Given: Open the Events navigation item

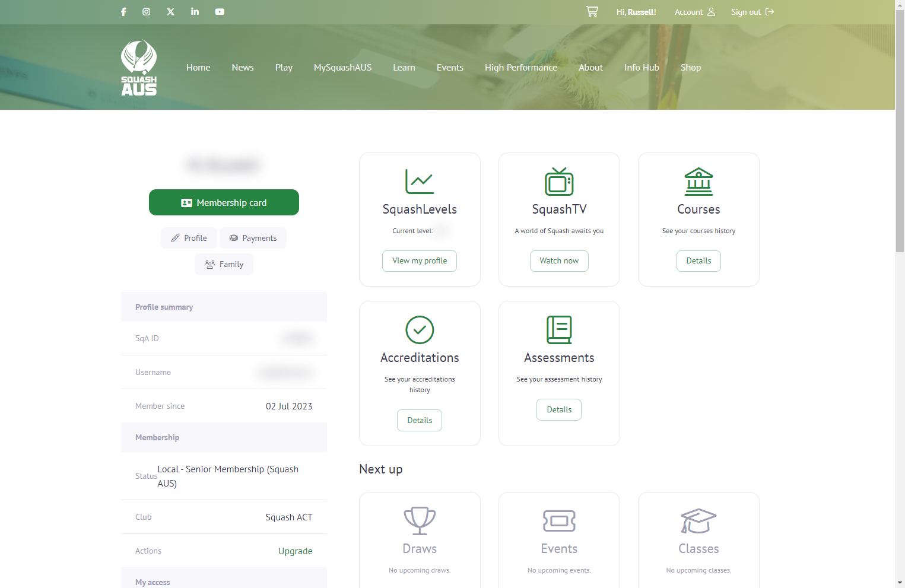Looking at the screenshot, I should (x=450, y=68).
